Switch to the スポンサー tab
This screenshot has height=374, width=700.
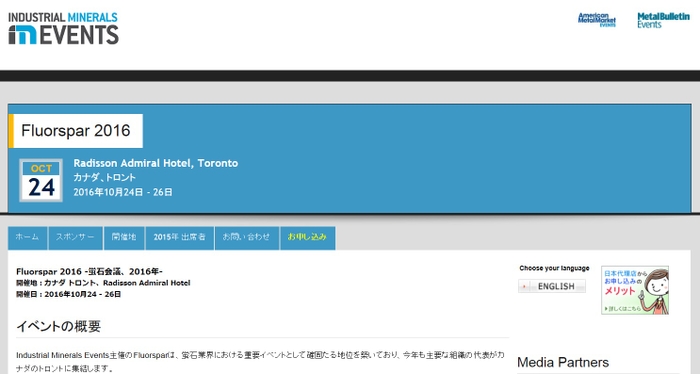[75, 237]
